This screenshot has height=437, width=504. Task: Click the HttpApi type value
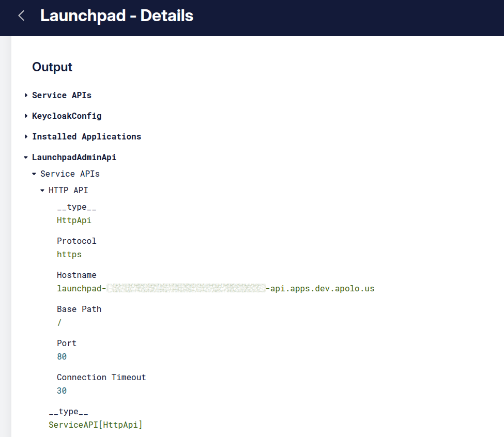click(74, 220)
